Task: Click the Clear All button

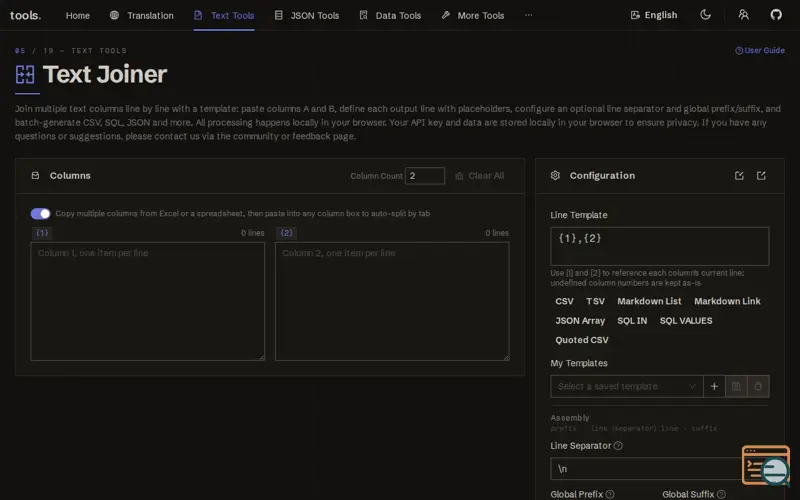Action: point(480,176)
